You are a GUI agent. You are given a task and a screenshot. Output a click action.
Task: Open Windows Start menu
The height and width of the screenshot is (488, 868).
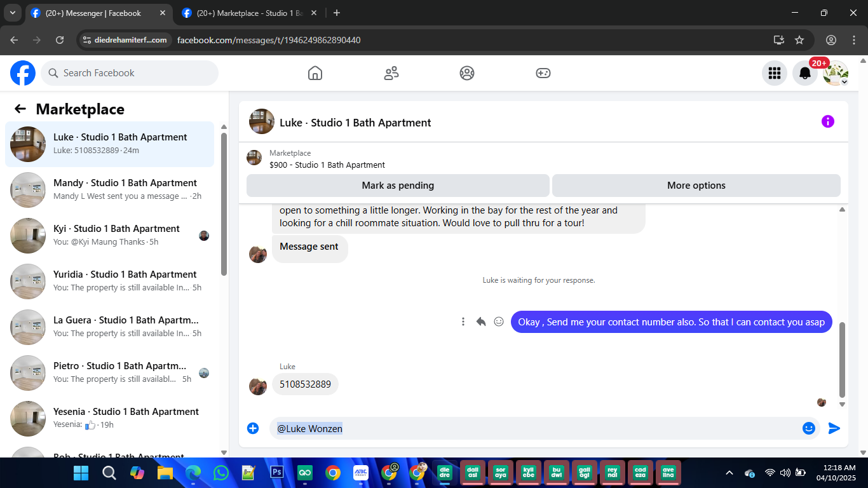(x=81, y=473)
